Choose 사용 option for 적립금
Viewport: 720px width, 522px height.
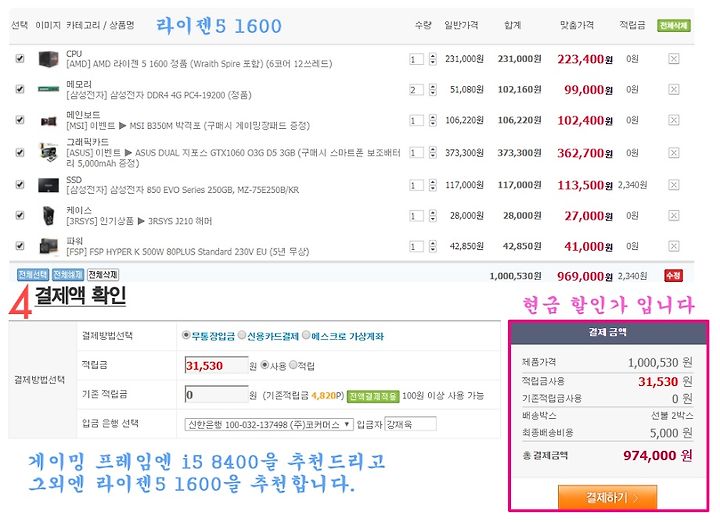[x=264, y=365]
